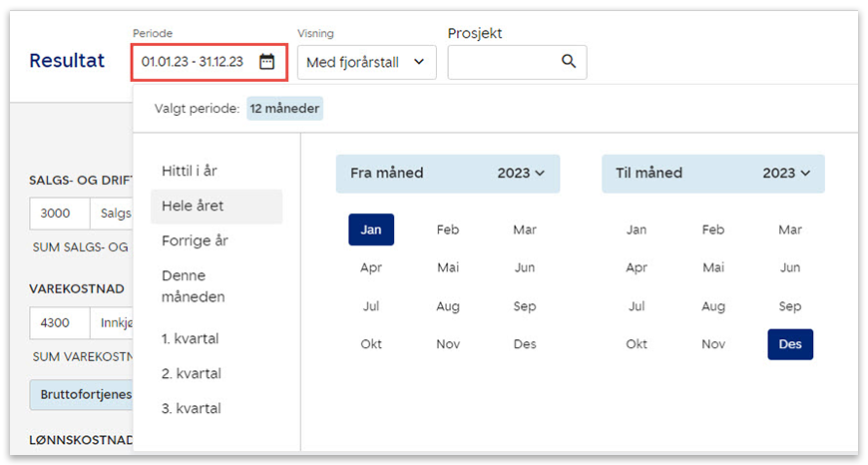The image size is (868, 465).
Task: Click the search magnifier in Prosjekt field
Action: pyautogui.click(x=569, y=62)
